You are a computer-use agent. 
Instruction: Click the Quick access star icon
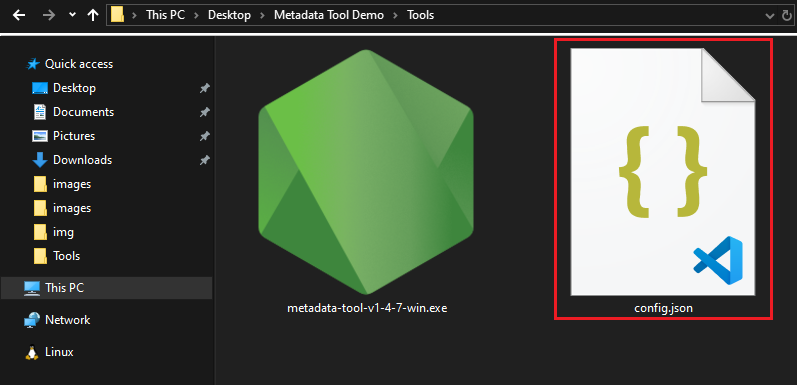[33, 64]
